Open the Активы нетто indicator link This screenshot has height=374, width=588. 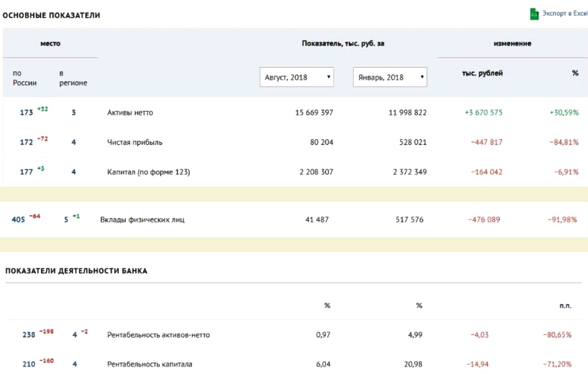[x=130, y=112]
